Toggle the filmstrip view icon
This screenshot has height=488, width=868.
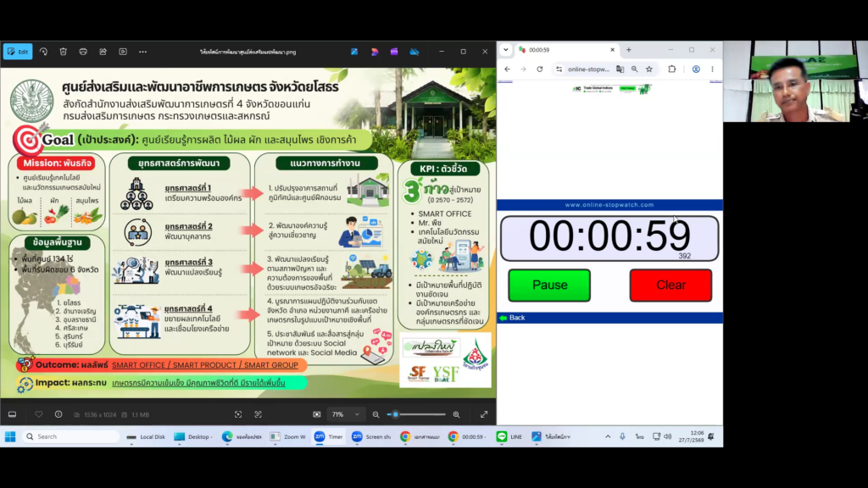click(x=12, y=414)
